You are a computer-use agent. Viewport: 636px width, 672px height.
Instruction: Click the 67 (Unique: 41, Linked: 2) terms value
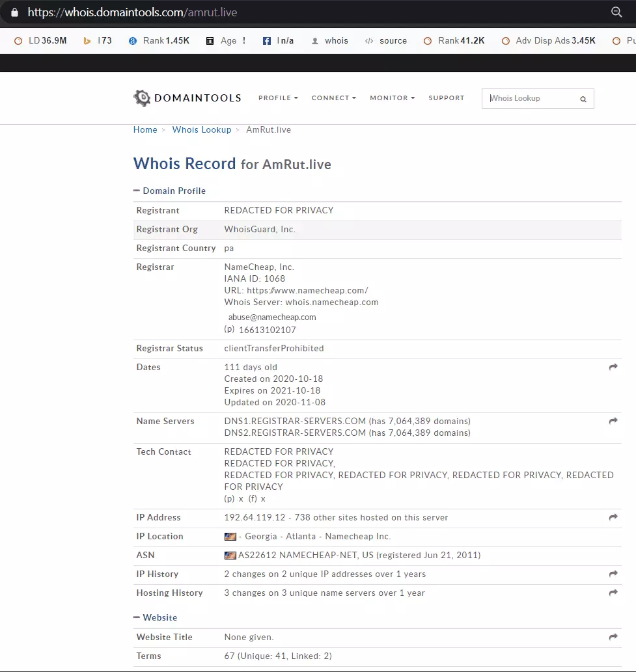tap(278, 656)
